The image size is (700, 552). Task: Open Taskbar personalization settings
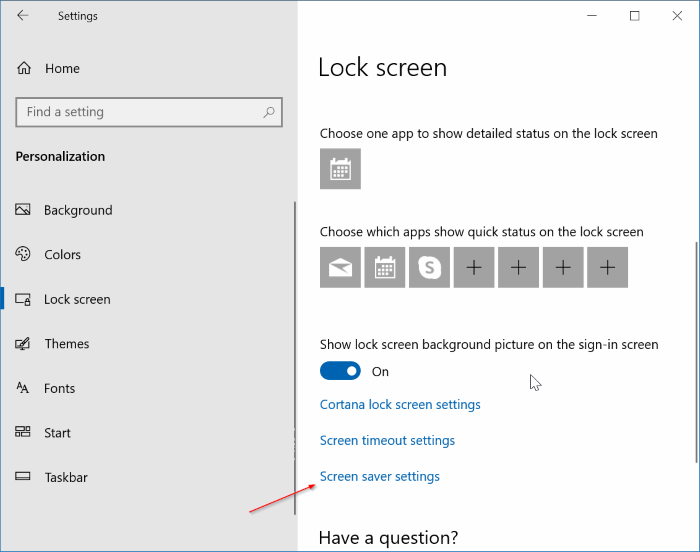66,477
